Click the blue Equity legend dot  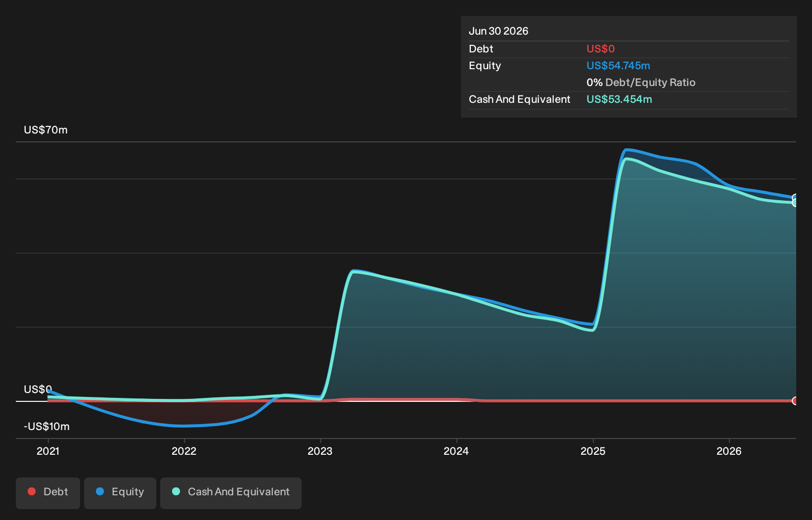(100, 491)
